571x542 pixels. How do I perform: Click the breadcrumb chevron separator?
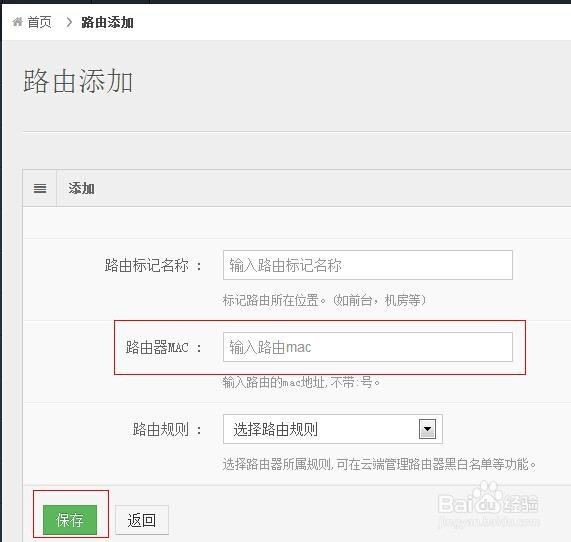(68, 22)
